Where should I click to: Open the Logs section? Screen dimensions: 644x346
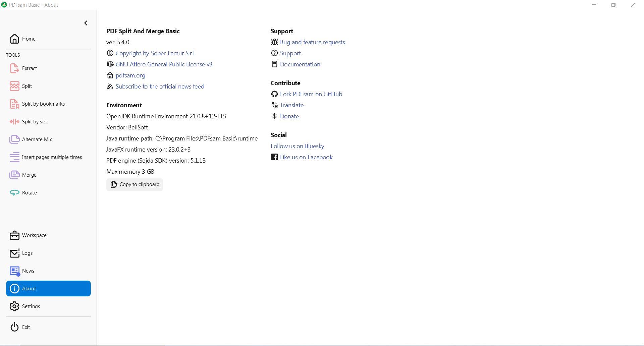coord(27,253)
